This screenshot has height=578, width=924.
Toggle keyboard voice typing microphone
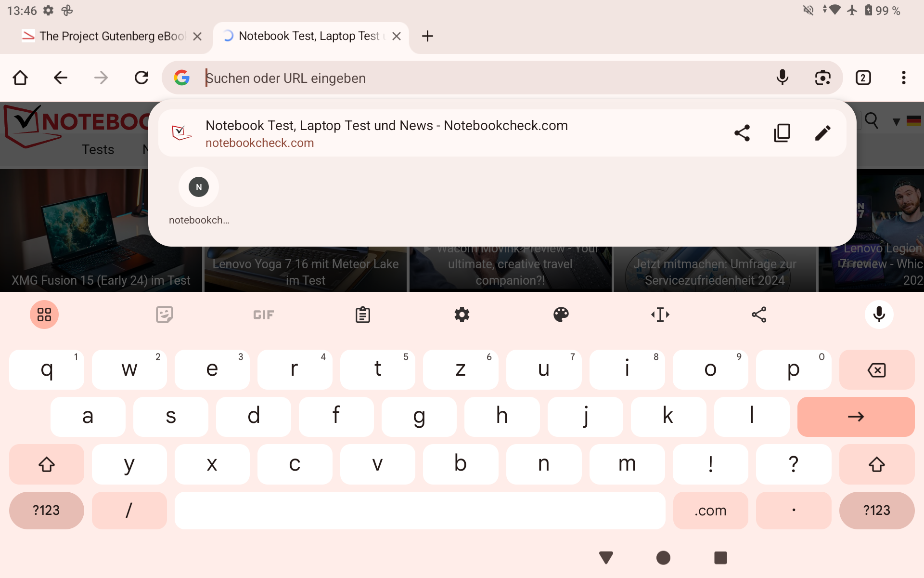879,315
